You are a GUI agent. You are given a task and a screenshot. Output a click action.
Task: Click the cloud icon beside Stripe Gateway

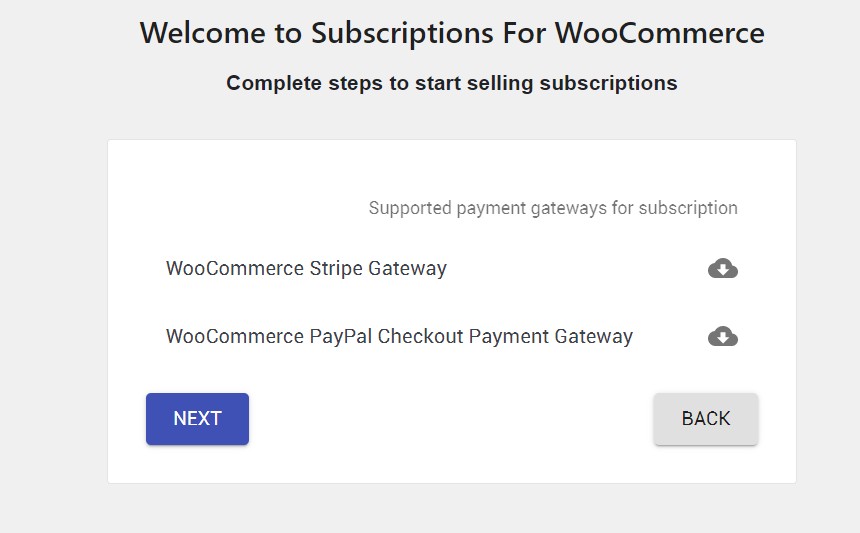[723, 269]
